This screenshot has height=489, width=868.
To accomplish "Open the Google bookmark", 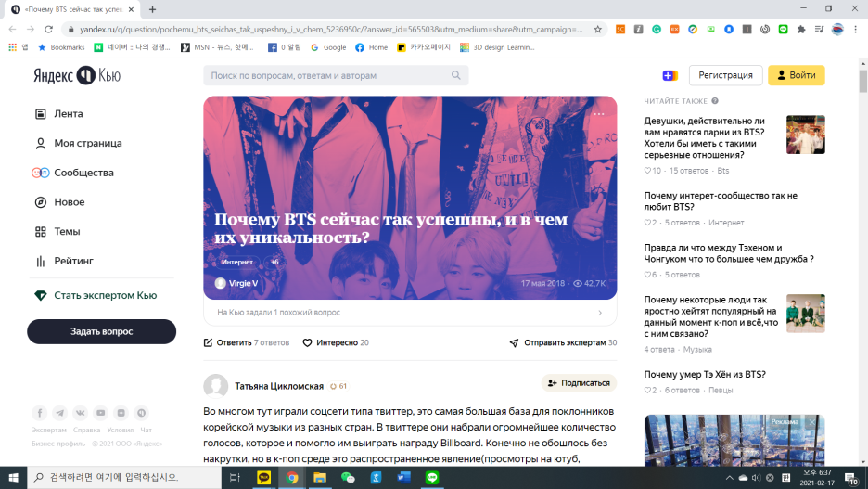I will [328, 47].
